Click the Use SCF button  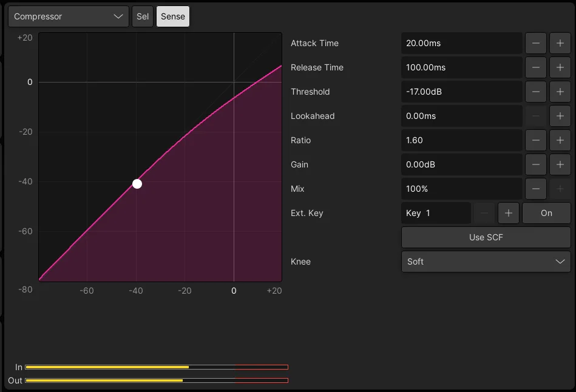point(486,237)
